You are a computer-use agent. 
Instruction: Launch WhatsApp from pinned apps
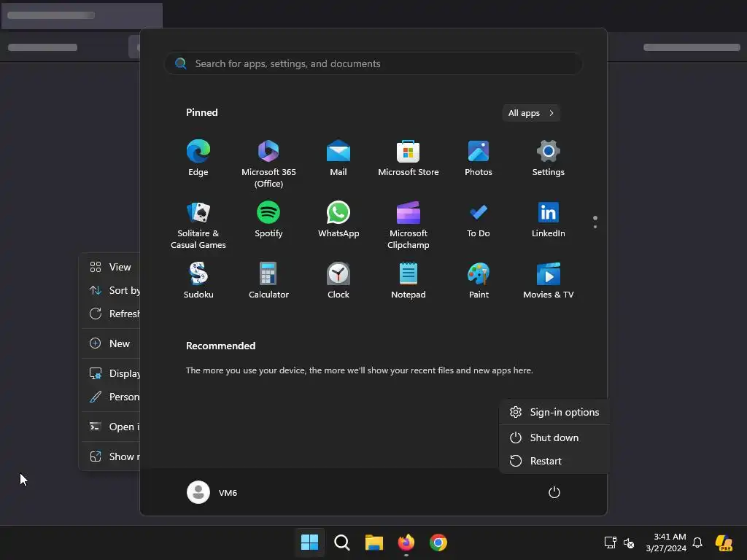tap(338, 220)
